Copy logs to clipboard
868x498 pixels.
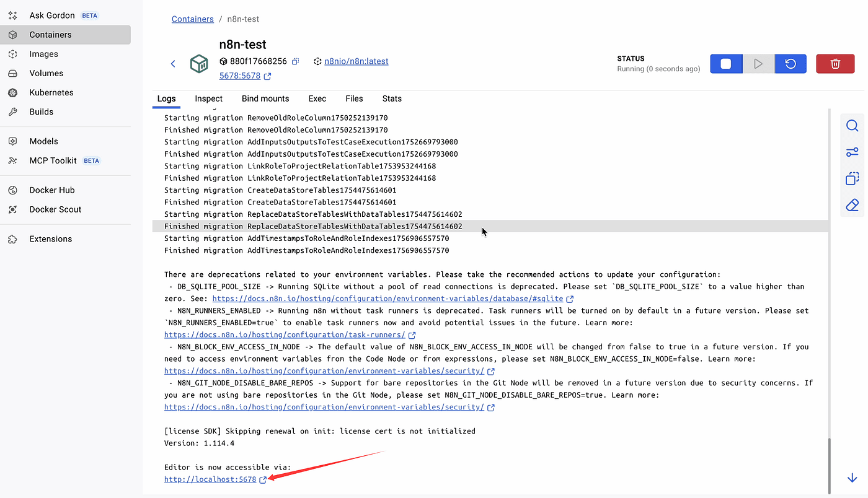point(852,179)
